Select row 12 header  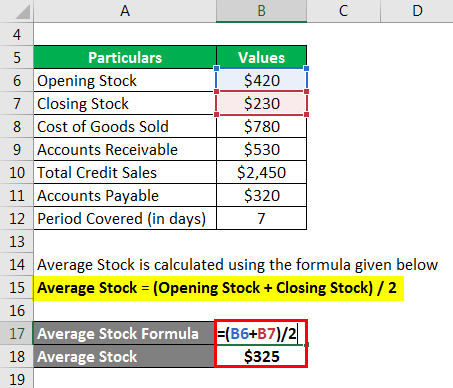click(17, 218)
